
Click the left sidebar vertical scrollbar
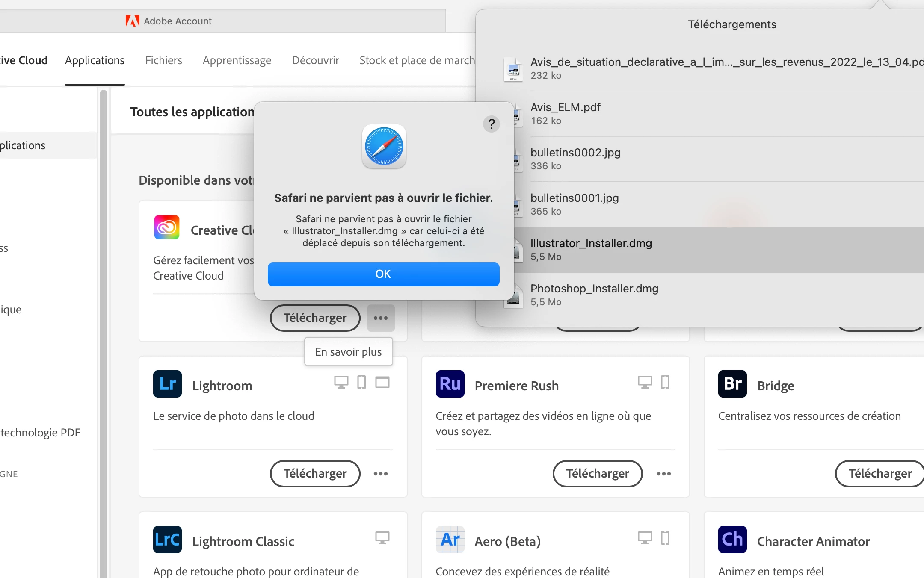(103, 299)
